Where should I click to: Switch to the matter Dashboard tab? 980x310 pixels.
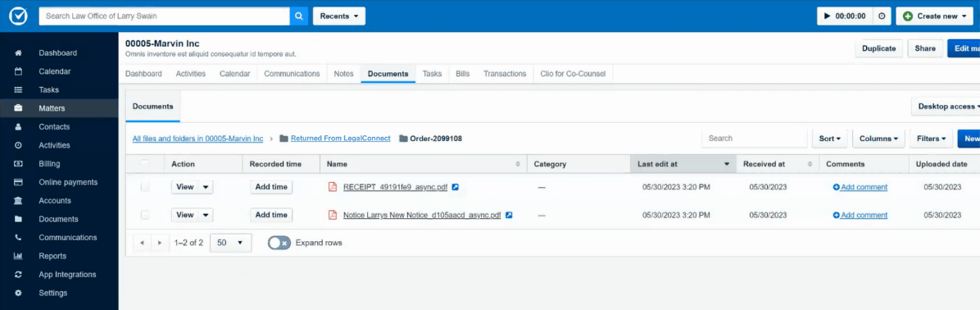[x=143, y=74]
